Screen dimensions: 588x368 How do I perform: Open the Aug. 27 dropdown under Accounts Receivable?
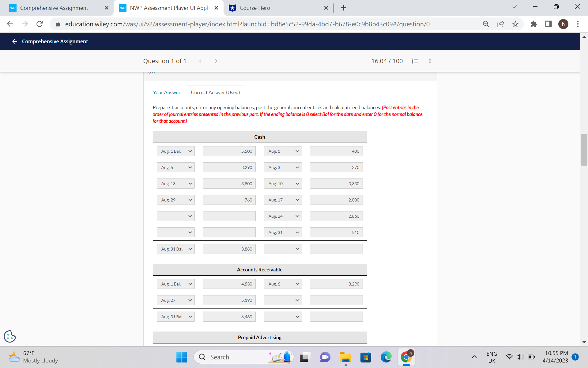(x=175, y=300)
